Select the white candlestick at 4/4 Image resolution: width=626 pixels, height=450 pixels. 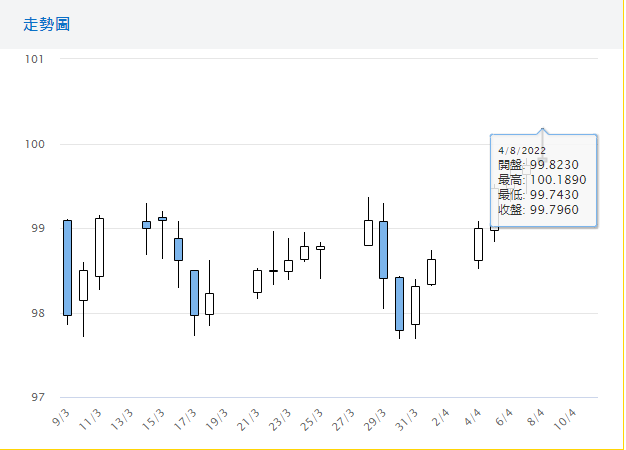(478, 244)
